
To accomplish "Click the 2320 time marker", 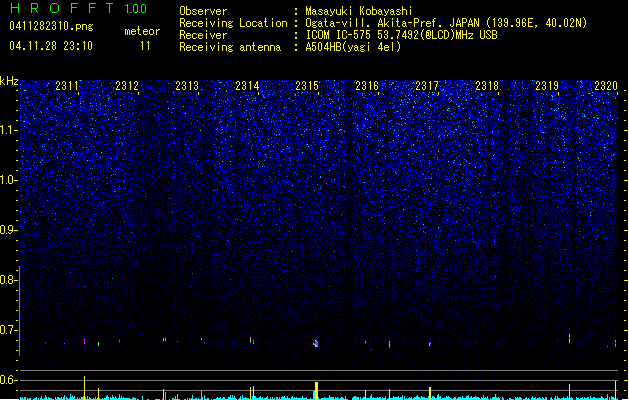I will 606,86.
